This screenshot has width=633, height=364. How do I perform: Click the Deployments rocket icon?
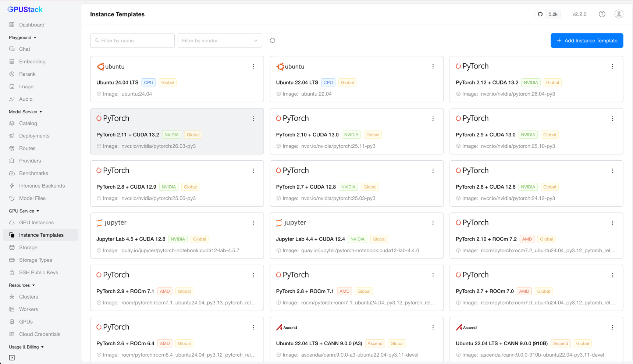12,136
